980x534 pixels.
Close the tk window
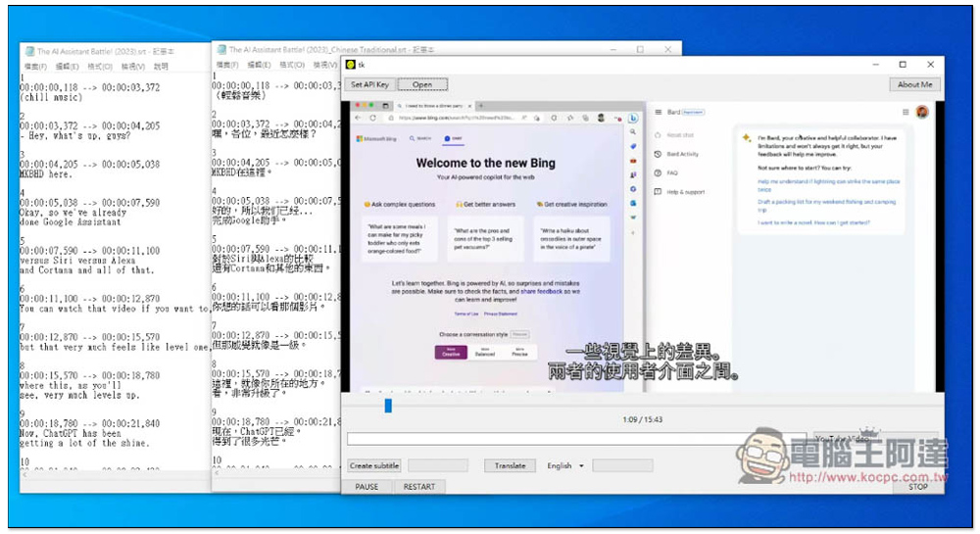click(930, 65)
